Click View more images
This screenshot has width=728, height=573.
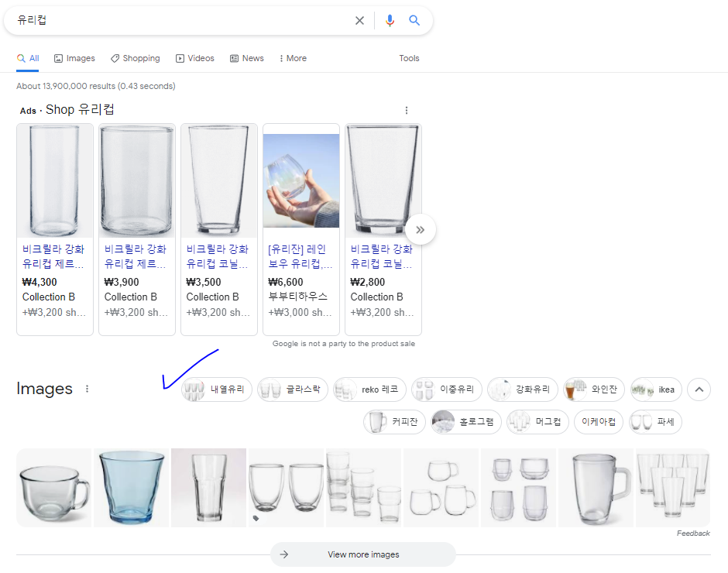click(363, 554)
